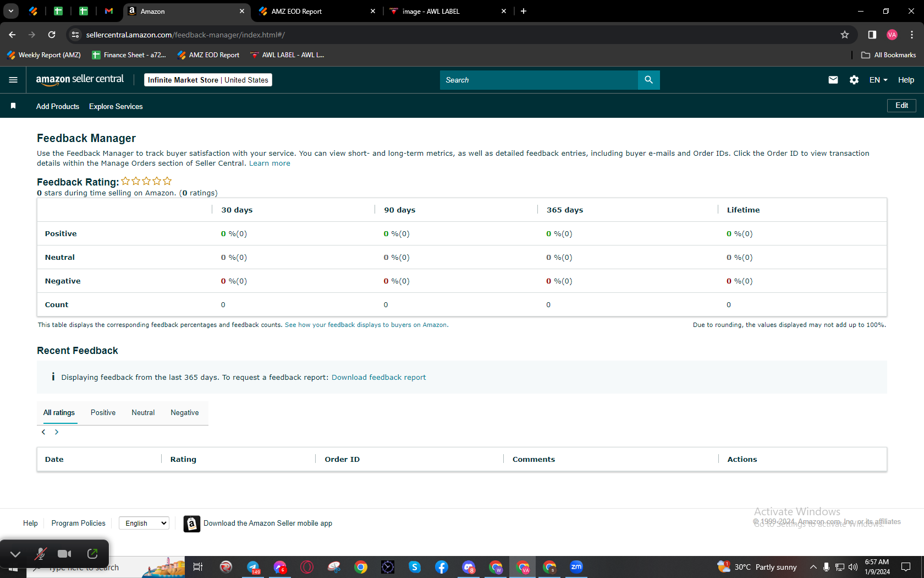Click the share screen icon in meeting toolbar

(x=92, y=554)
